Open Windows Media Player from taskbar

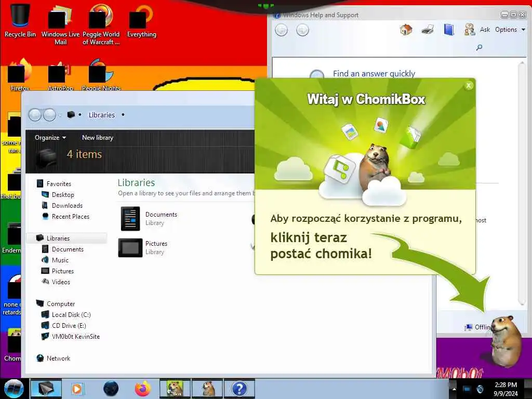click(77, 389)
